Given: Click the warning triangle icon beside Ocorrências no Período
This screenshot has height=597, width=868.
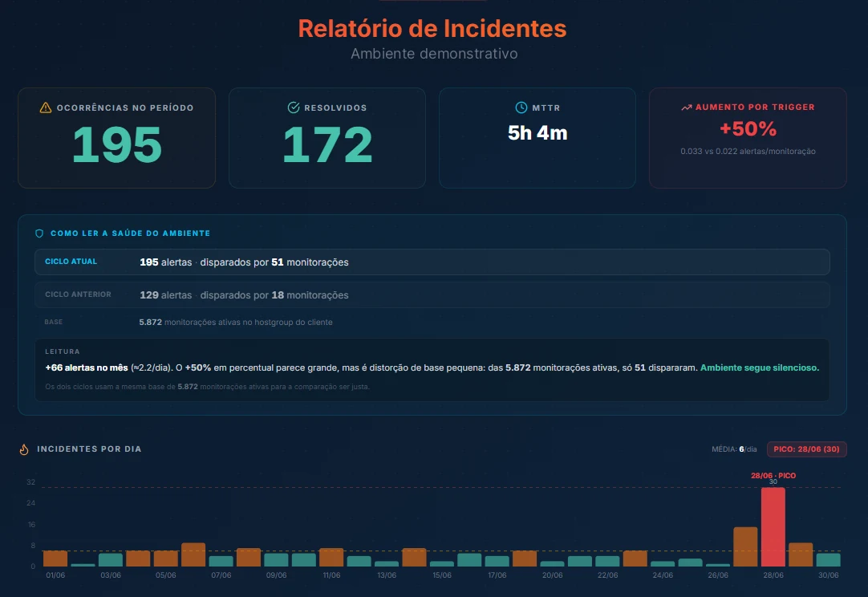Looking at the screenshot, I should pos(46,108).
